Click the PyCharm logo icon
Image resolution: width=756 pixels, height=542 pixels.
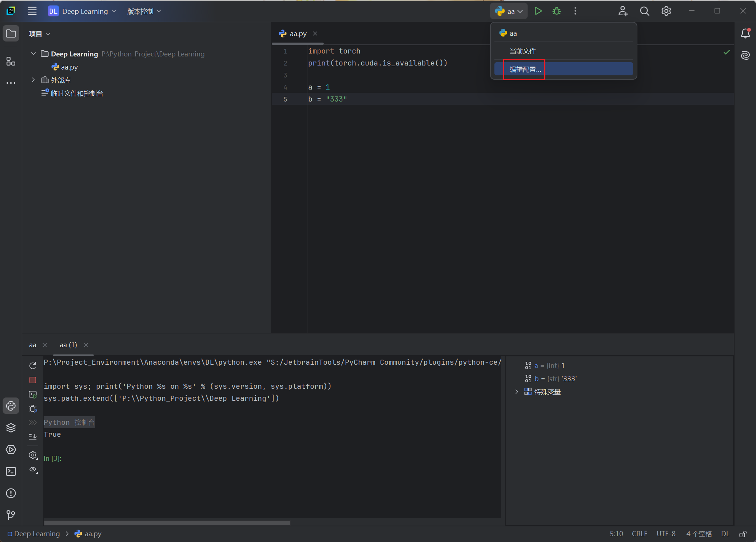11,11
